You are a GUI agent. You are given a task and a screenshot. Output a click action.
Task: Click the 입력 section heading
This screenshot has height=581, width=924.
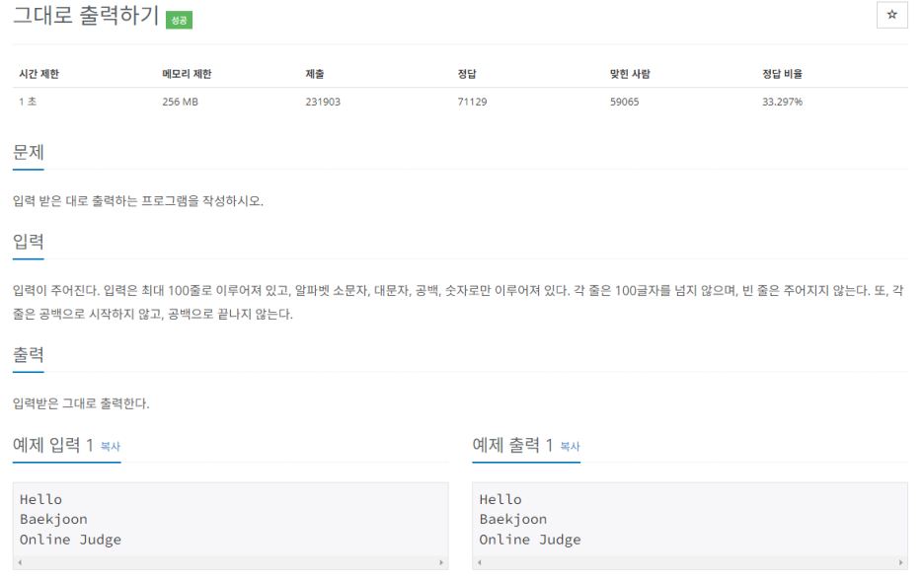(29, 242)
